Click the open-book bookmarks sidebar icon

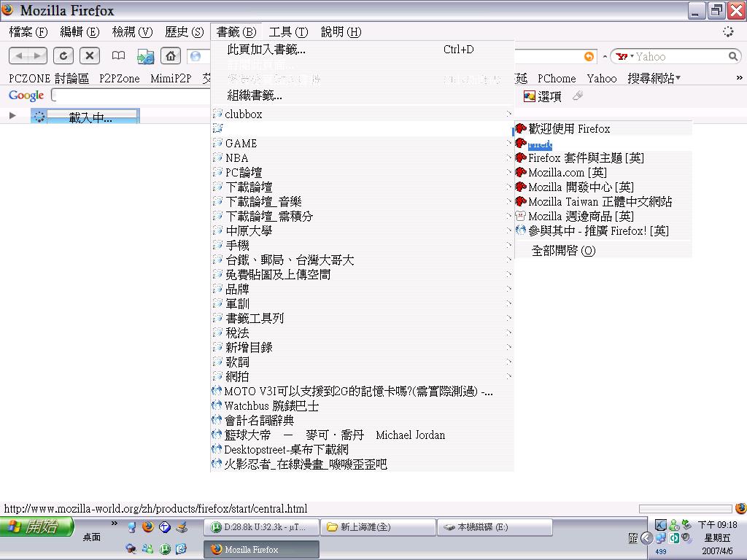(x=118, y=56)
